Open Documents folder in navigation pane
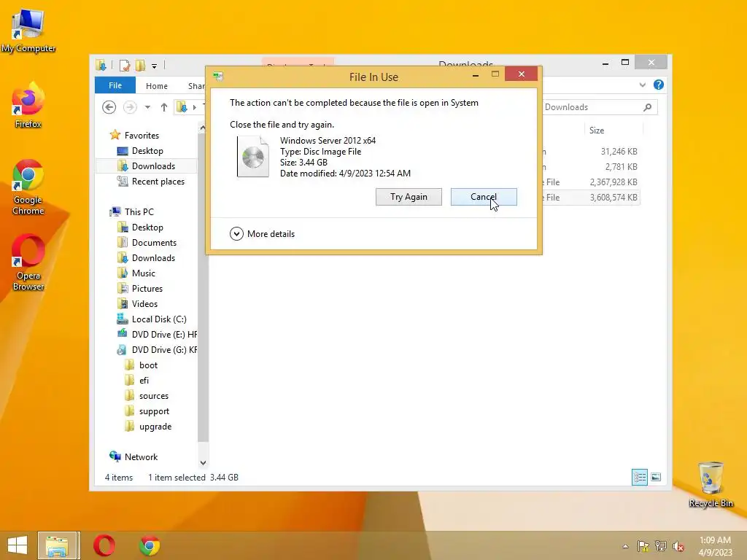This screenshot has width=747, height=560. click(147, 243)
